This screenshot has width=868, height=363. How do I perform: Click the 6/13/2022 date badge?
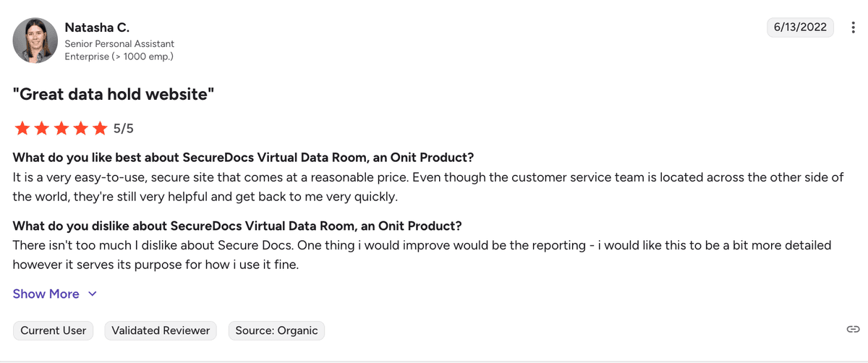[x=800, y=27]
